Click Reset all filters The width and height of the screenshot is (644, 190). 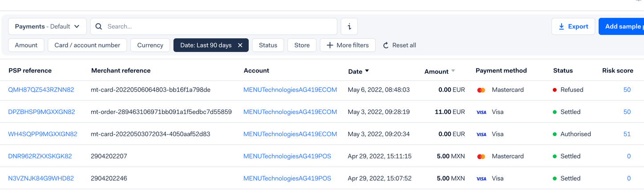(x=400, y=45)
